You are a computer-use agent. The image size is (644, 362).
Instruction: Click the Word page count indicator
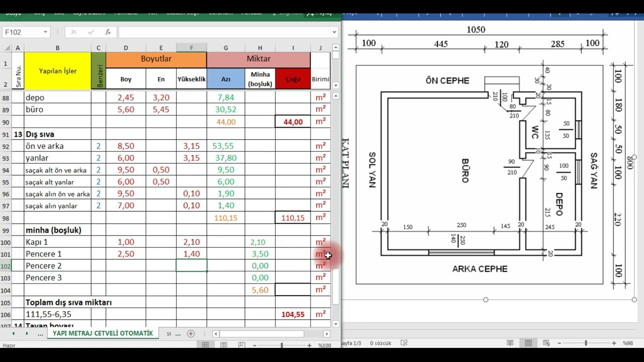(352, 343)
